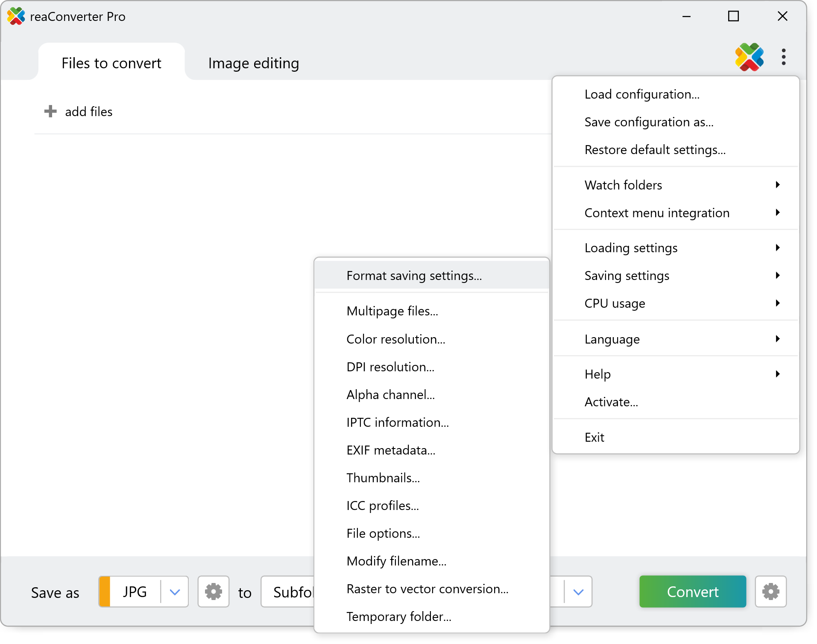Screen dimensions: 817x644
Task: Click the Convert button
Action: point(692,592)
